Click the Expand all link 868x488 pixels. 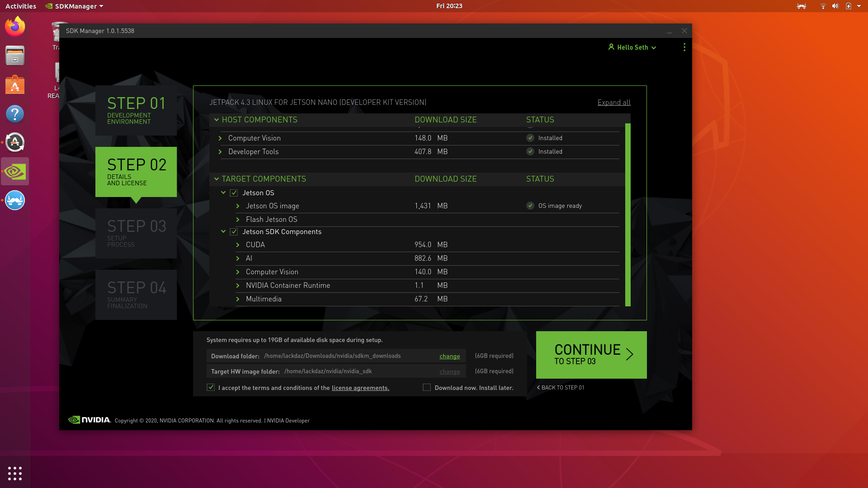[x=613, y=103]
